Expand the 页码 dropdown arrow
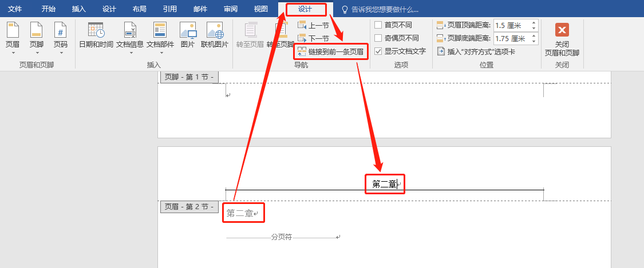The image size is (644, 268). click(x=61, y=53)
